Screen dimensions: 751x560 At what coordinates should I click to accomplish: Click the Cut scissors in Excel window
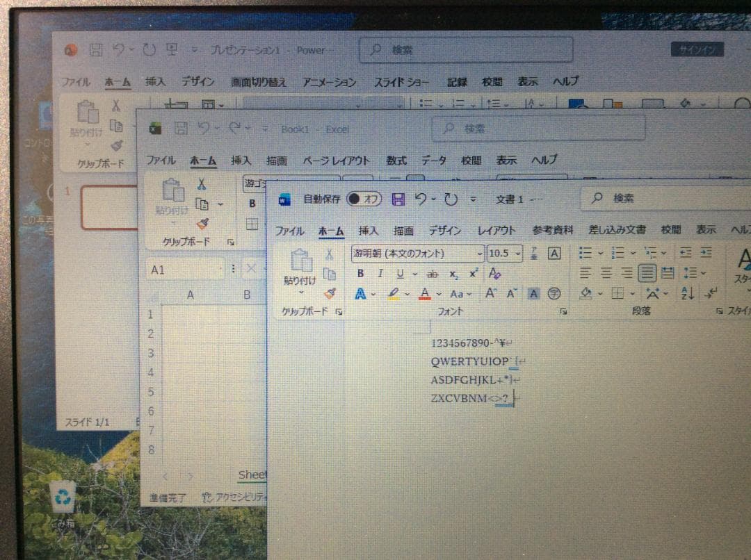click(x=201, y=184)
